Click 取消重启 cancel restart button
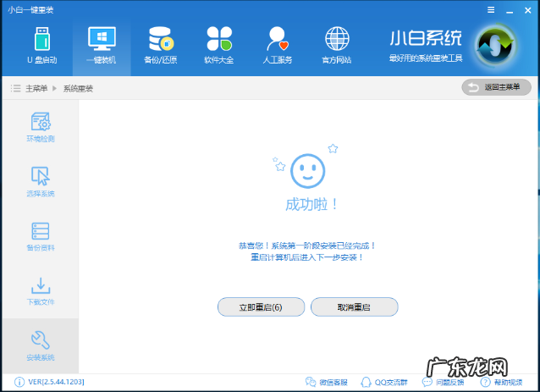This screenshot has height=392, width=540. tap(355, 307)
